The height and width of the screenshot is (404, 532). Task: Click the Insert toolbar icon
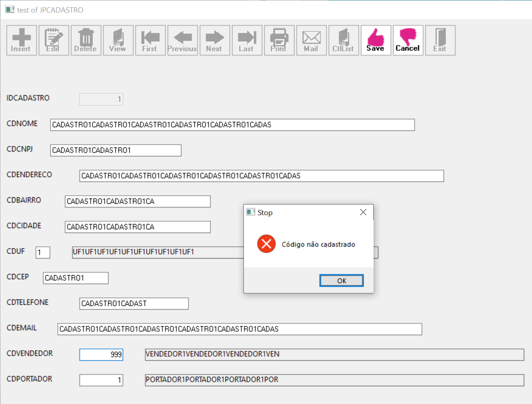pos(21,40)
